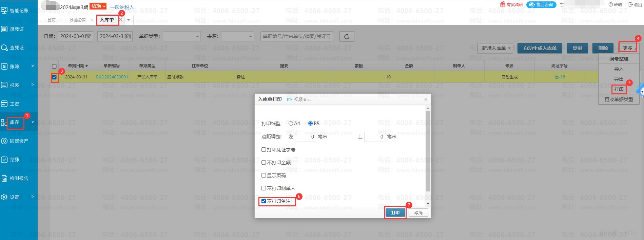Viewport: 644px width, 240px height.
Task: Click the 有奖调研 gift icon
Action: coord(503,4)
